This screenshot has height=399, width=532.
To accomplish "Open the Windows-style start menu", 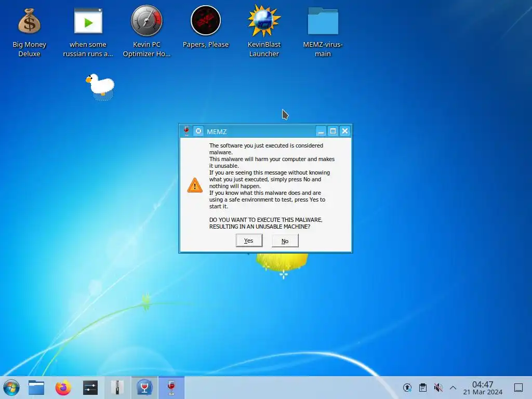I will coord(11,388).
